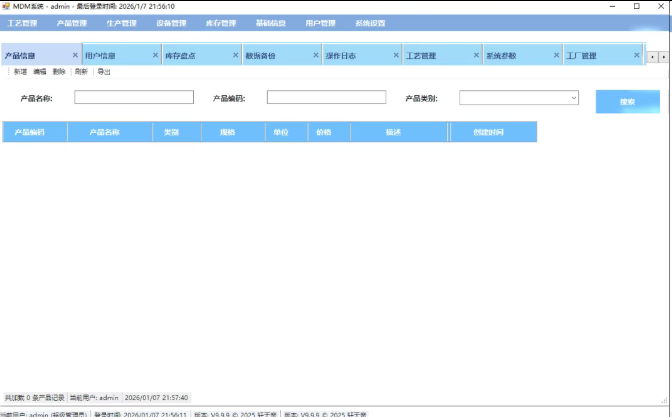Open the 产品管理 menu
672x417 pixels.
72,23
